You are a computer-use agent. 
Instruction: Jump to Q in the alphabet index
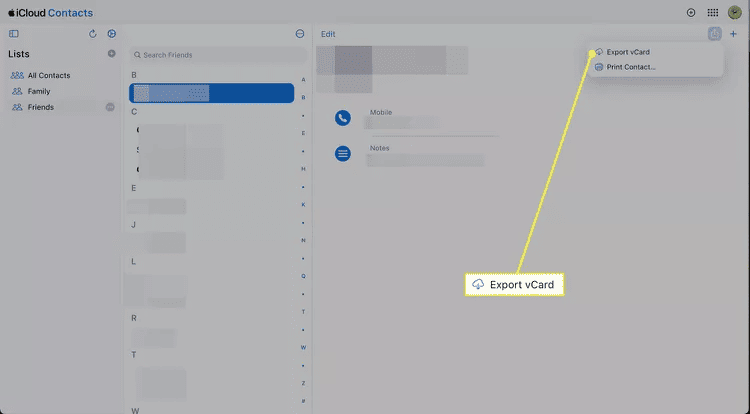click(303, 276)
